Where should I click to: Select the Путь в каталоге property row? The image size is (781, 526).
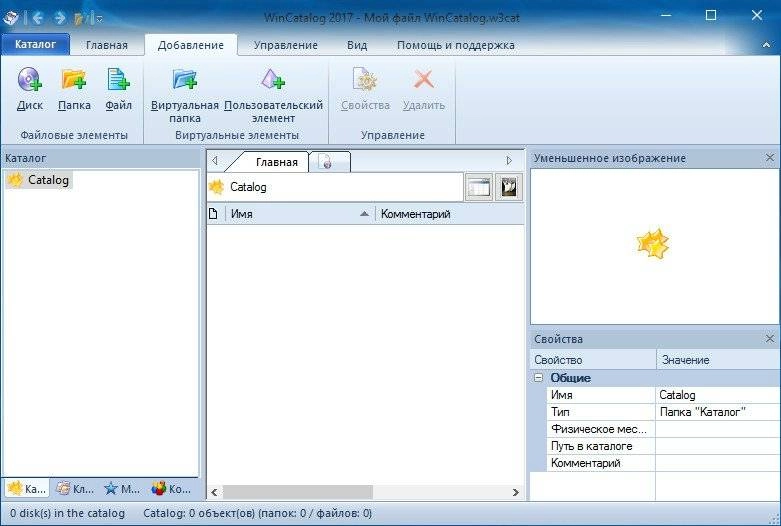(x=663, y=446)
